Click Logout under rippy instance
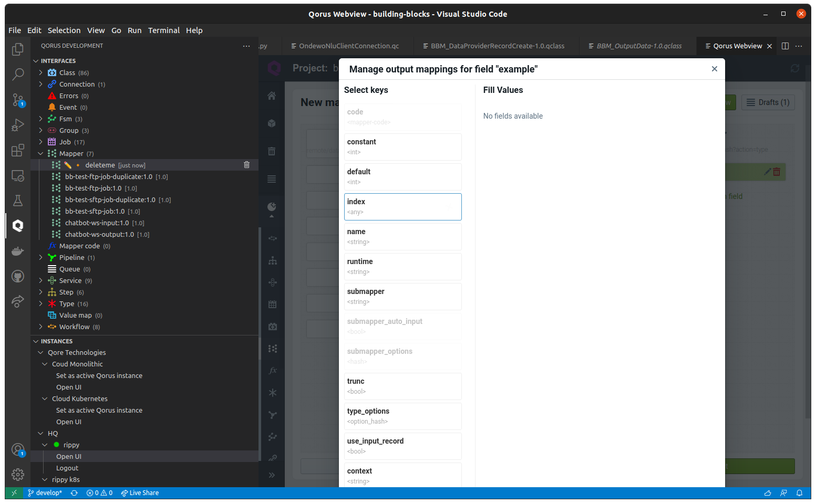This screenshot has width=816, height=504. 67,468
